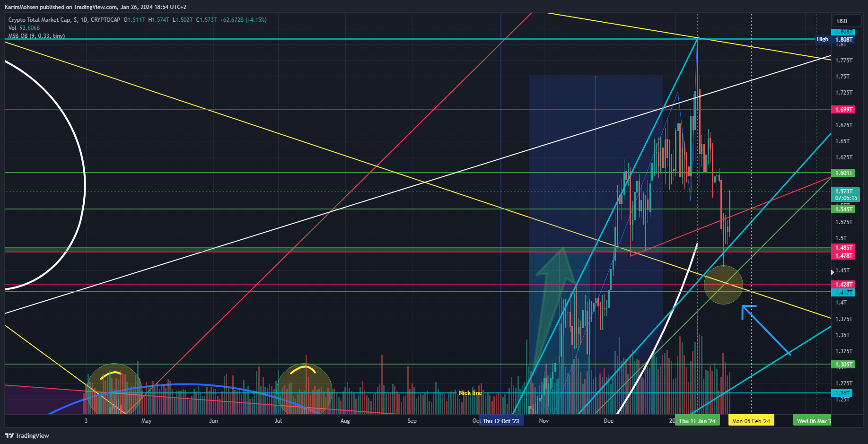Screen dimensions: 868x444
Task: Click the 1.525T price axis tick
Action: [x=844, y=222]
